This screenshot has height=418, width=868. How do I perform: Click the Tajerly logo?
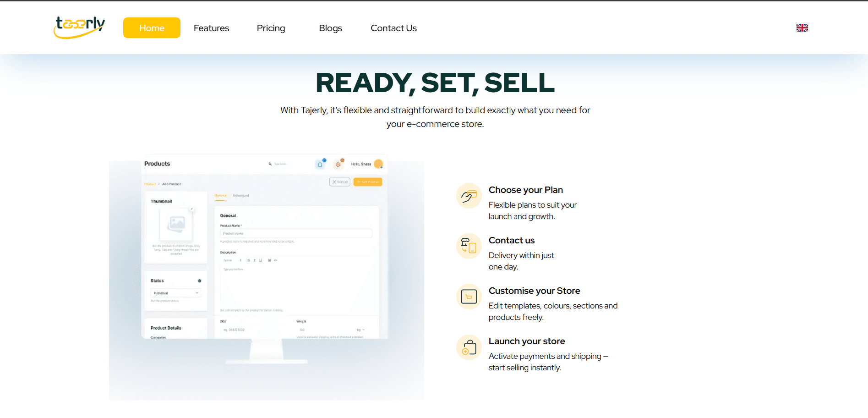[80, 27]
